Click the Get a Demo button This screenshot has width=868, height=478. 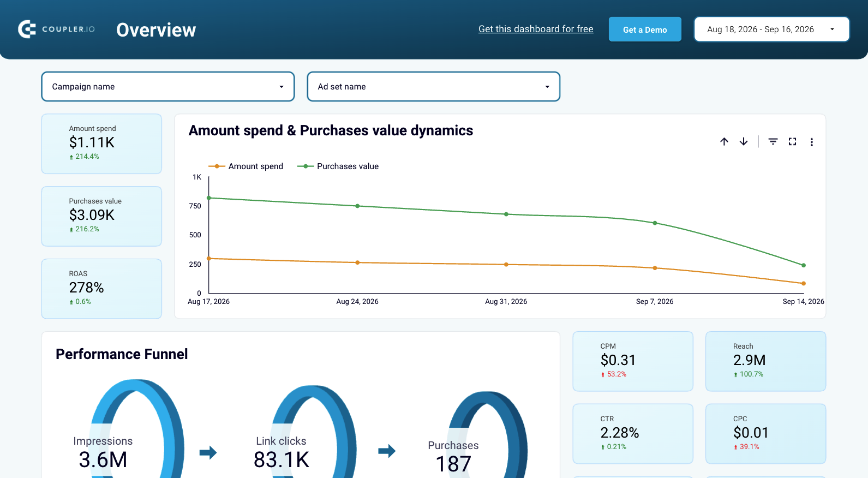[x=645, y=29]
